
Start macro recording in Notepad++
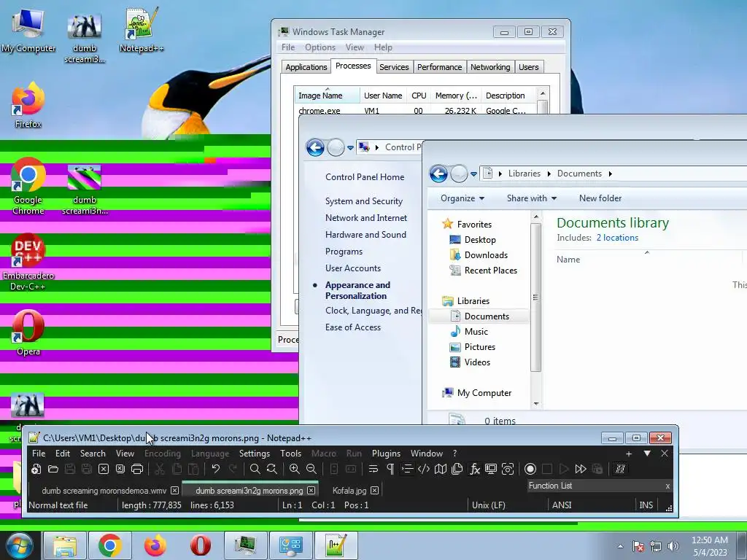(530, 469)
